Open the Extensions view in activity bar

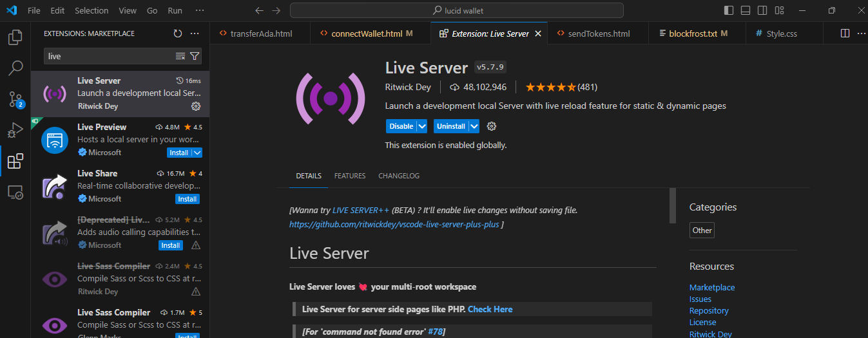coord(15,161)
